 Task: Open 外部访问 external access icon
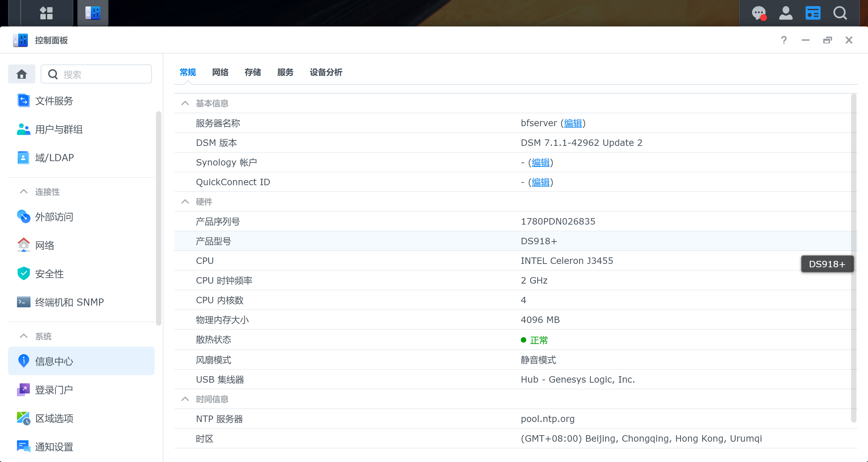point(23,216)
